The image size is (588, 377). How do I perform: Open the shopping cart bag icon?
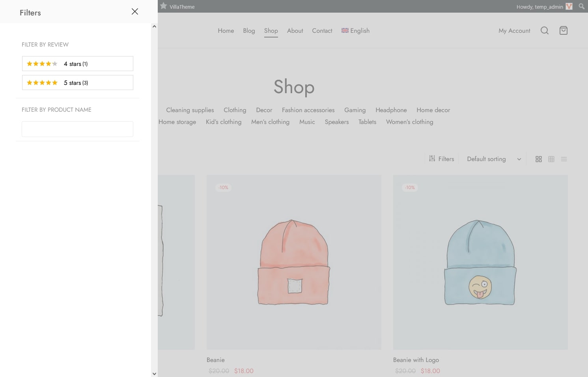point(563,31)
